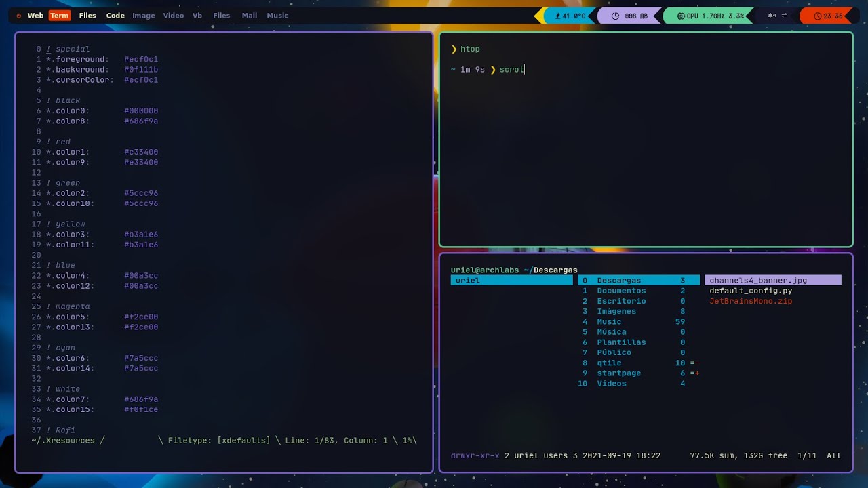Screen dimensions: 868x488
Task: Place cursor on the *.background line
Action: tap(102, 70)
